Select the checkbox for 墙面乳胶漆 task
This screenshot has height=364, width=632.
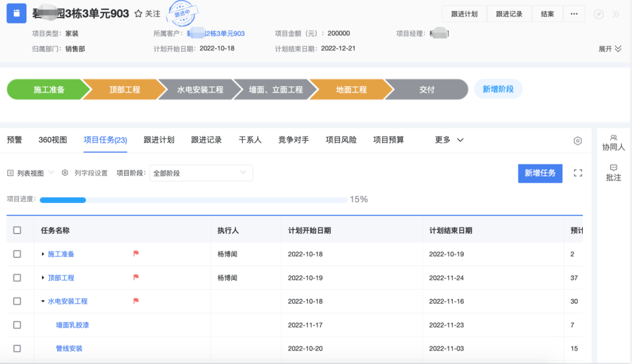pyautogui.click(x=17, y=325)
